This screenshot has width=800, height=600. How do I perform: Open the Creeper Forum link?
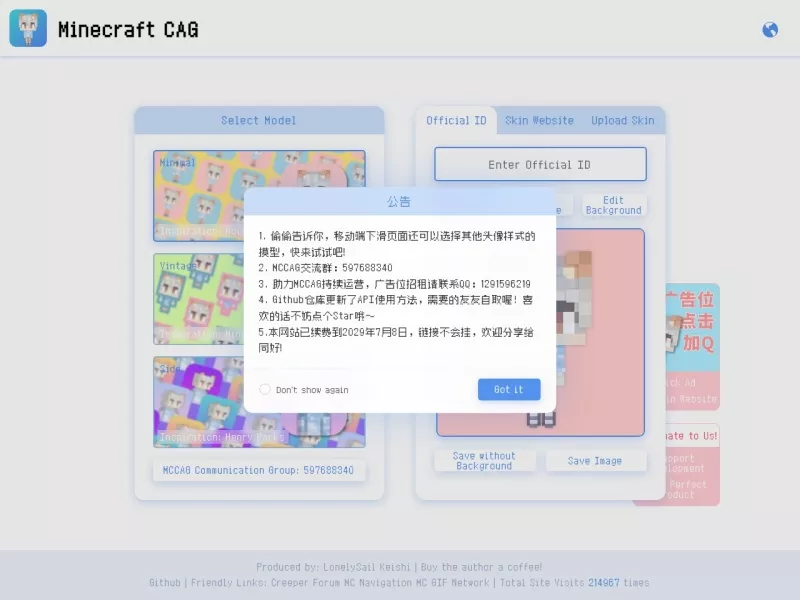tap(305, 583)
